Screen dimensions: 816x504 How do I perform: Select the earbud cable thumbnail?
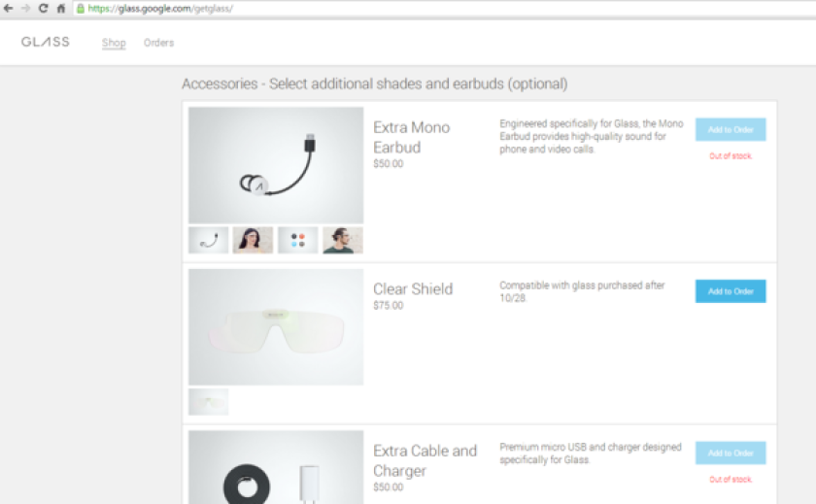tap(208, 240)
